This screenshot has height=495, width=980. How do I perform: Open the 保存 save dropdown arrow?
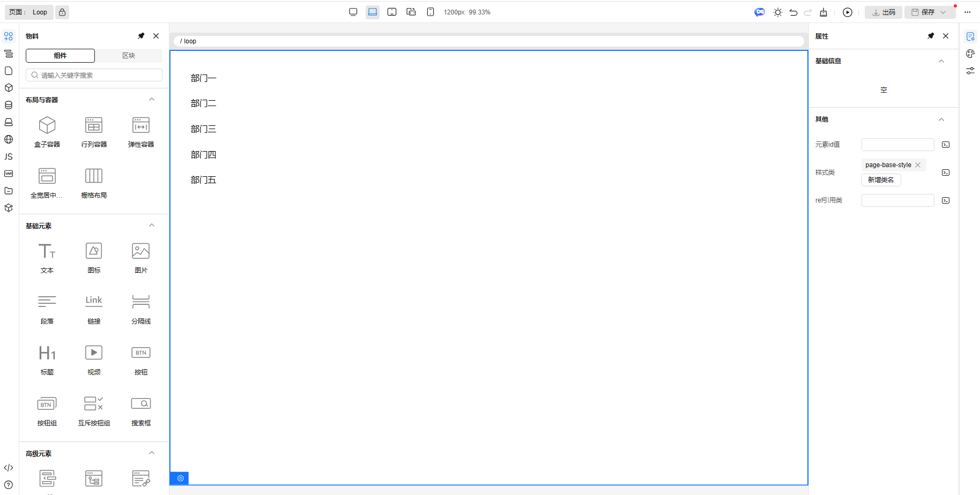(944, 12)
